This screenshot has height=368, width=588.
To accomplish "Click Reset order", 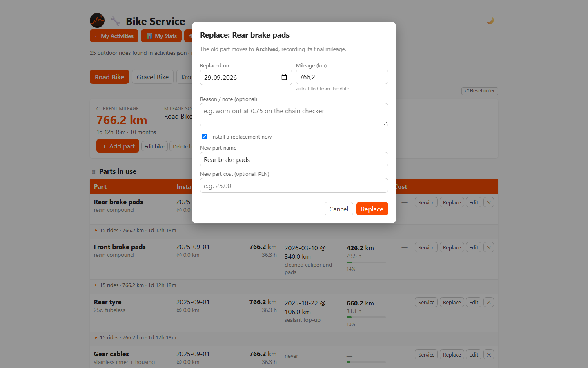I will 479,91.
